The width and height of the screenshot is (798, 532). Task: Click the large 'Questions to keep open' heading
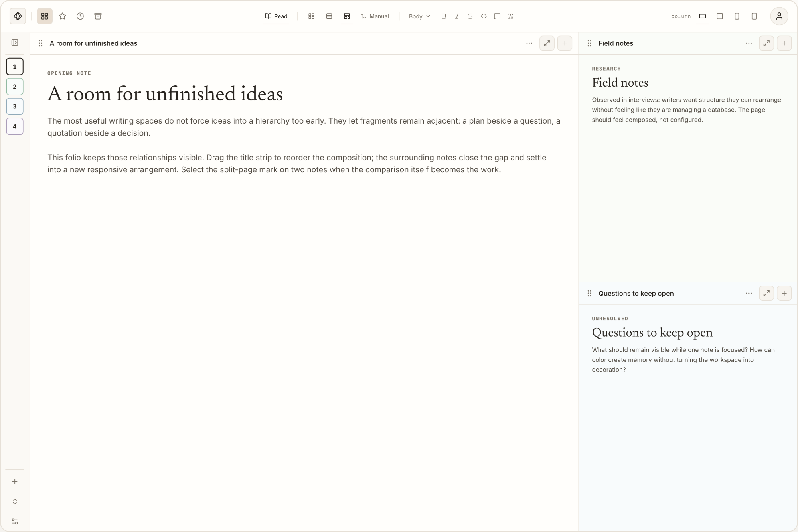652,333
